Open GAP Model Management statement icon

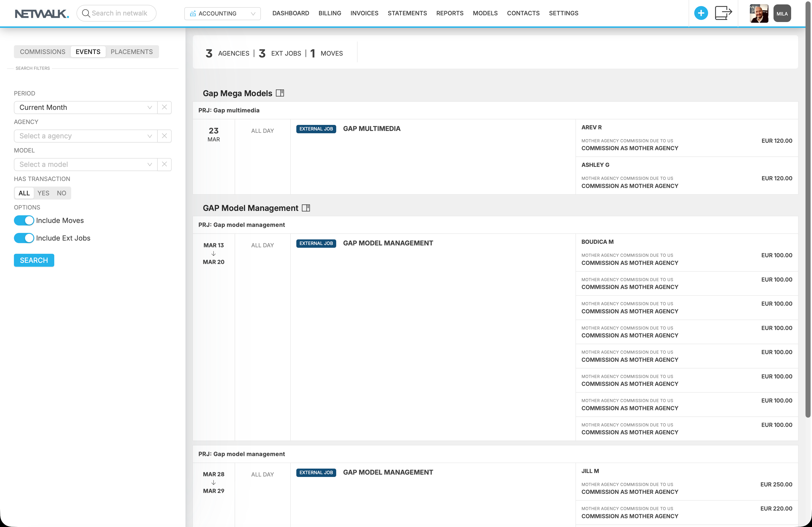point(306,208)
